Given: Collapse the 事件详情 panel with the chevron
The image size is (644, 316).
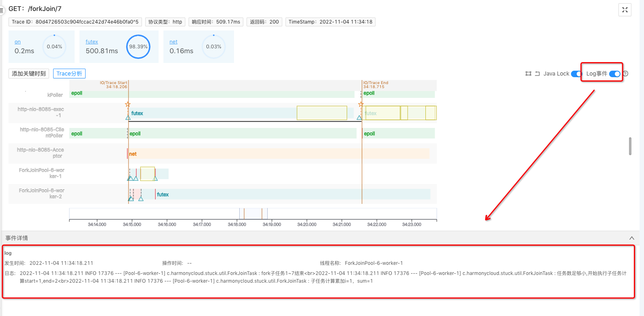Looking at the screenshot, I should click(631, 238).
